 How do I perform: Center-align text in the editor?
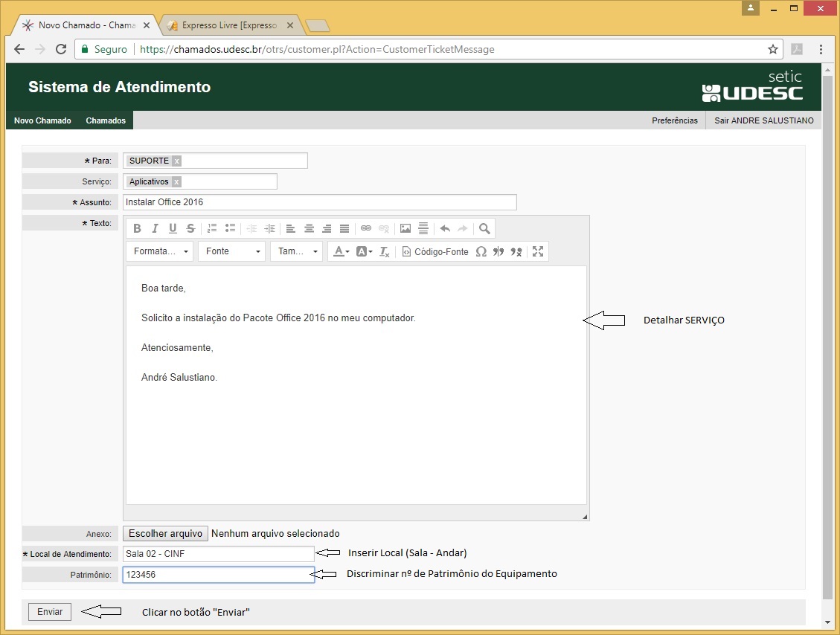(309, 228)
